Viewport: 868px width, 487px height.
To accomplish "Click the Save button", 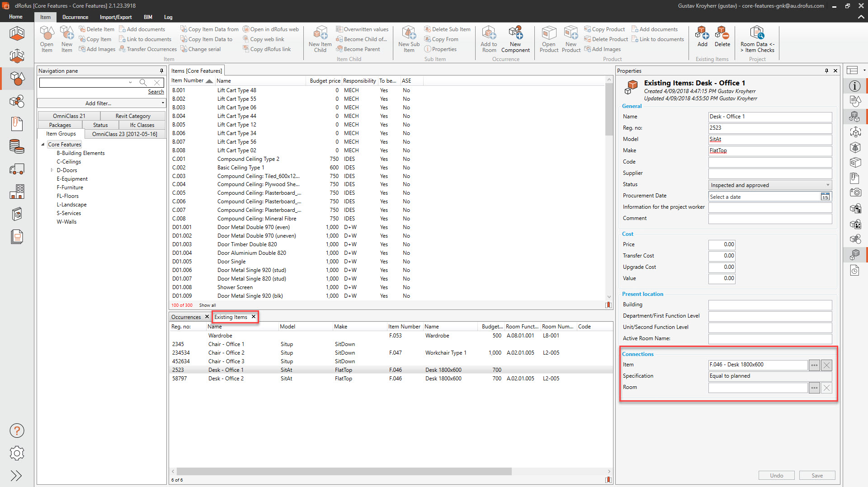I will (817, 476).
